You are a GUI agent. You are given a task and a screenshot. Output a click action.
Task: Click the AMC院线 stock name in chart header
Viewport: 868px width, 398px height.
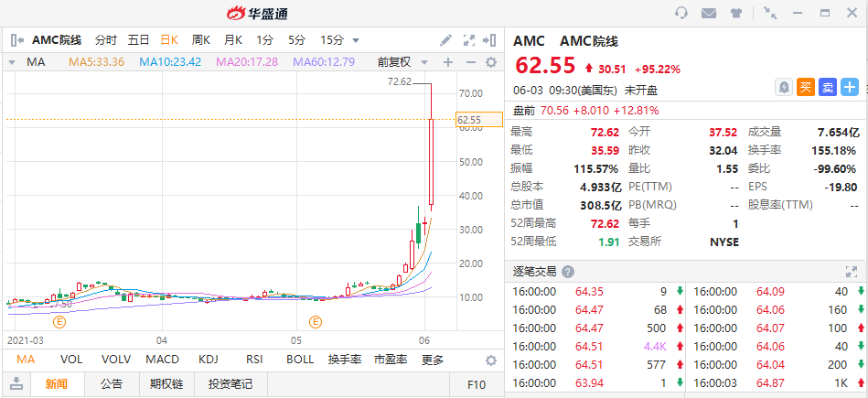(x=57, y=40)
